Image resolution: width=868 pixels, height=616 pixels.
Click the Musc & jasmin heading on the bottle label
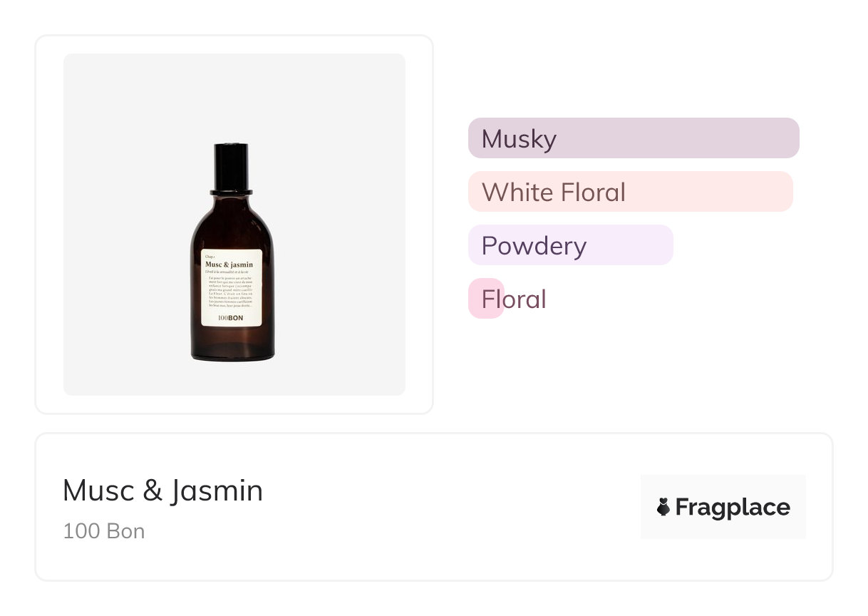(229, 265)
